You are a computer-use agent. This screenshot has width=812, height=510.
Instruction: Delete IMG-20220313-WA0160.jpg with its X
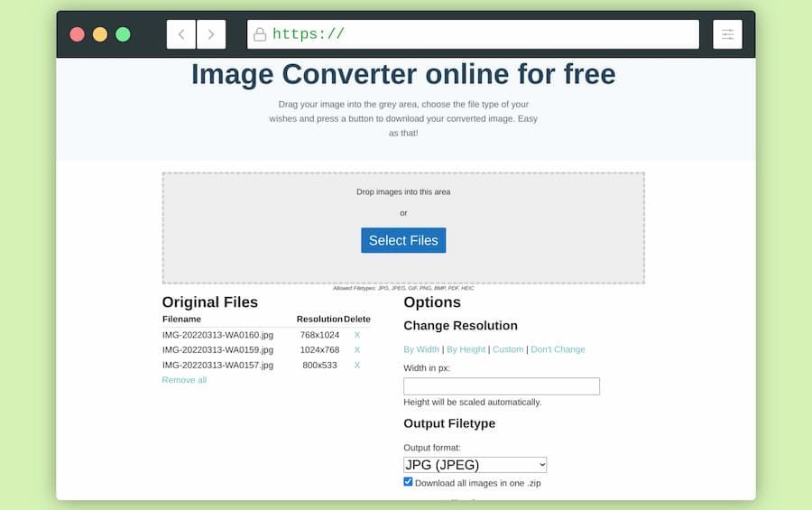(356, 335)
